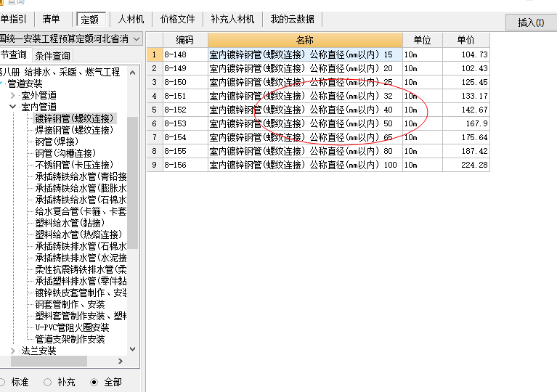This screenshot has height=392, width=557.
Task: Select the 管道安装 tree node
Action: 25,83
